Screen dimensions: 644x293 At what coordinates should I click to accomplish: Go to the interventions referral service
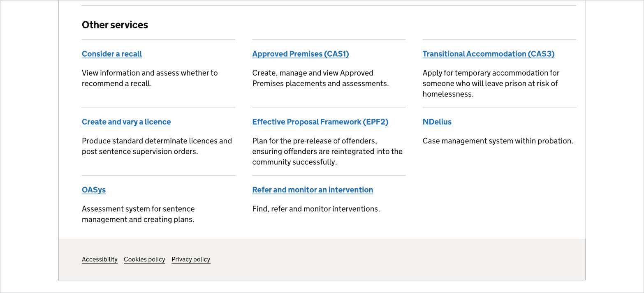pos(313,190)
